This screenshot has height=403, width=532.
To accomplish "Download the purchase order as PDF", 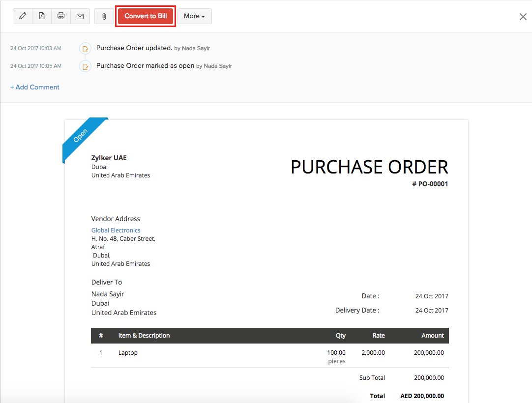I will click(x=42, y=16).
